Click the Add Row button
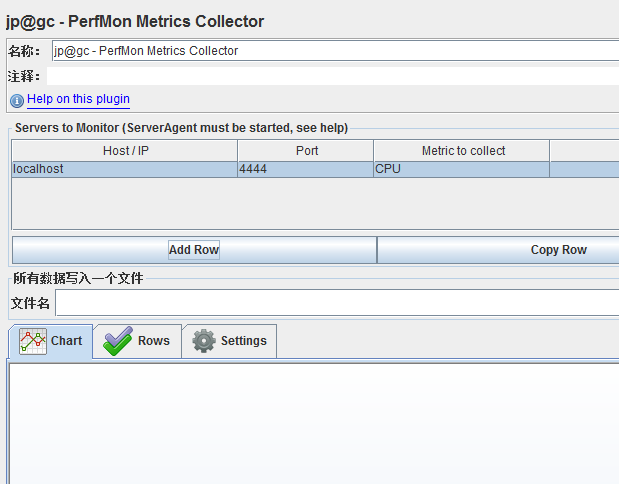This screenshot has width=619, height=484. [194, 250]
